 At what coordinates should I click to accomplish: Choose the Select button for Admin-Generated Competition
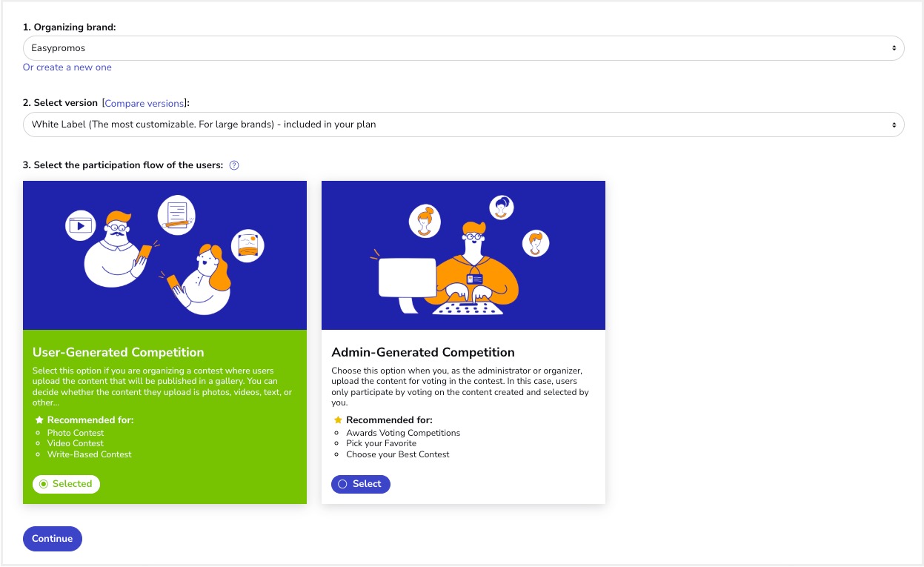360,484
